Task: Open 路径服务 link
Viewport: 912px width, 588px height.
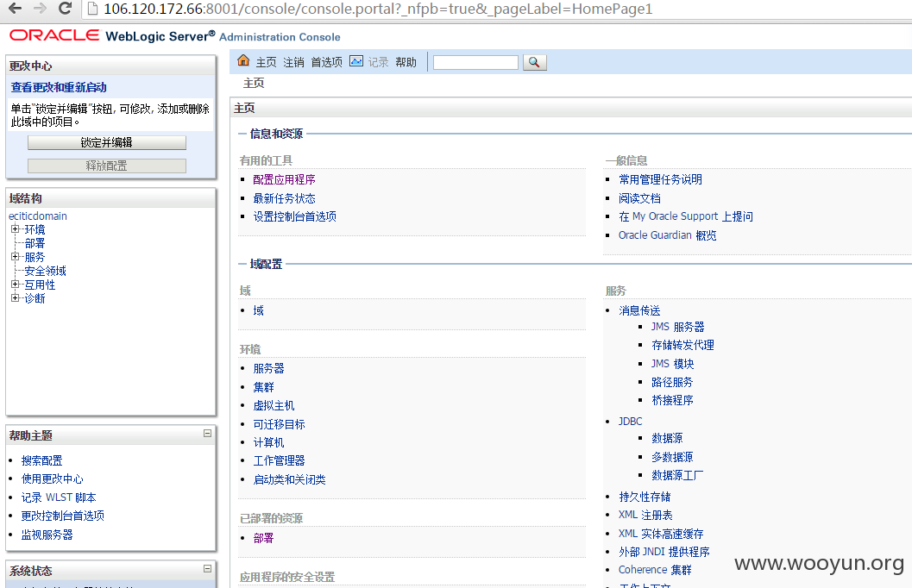Action: (x=672, y=382)
